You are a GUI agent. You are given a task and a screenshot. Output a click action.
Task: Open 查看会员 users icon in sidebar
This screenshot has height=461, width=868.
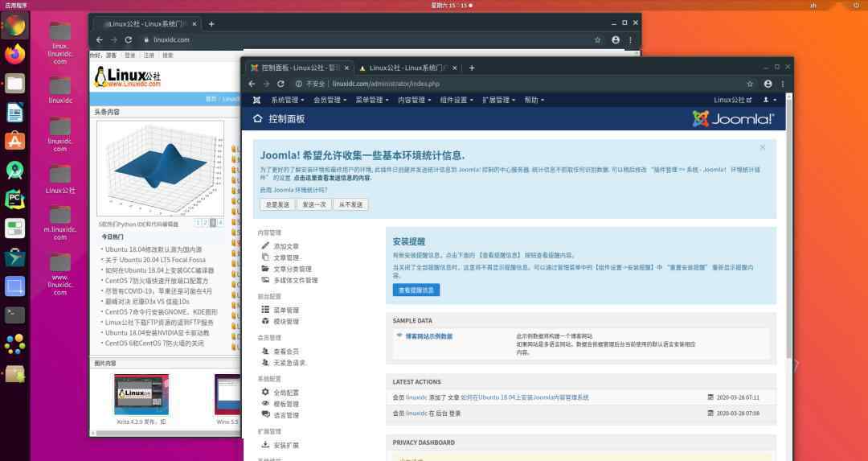(265, 352)
